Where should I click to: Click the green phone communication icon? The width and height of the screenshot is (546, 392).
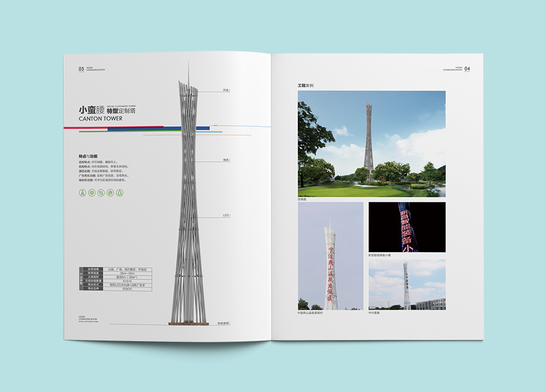tap(101, 192)
